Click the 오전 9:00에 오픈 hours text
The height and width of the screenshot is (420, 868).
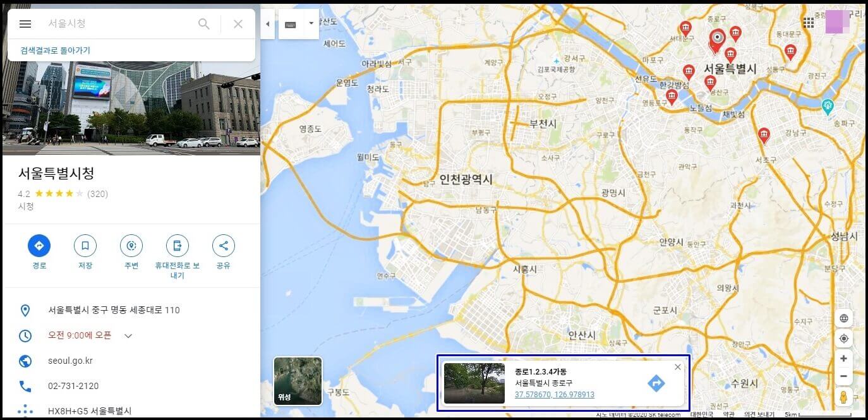click(80, 335)
